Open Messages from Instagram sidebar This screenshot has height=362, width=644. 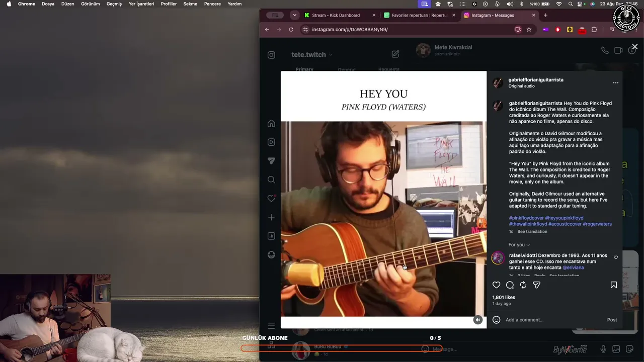pyautogui.click(x=271, y=161)
